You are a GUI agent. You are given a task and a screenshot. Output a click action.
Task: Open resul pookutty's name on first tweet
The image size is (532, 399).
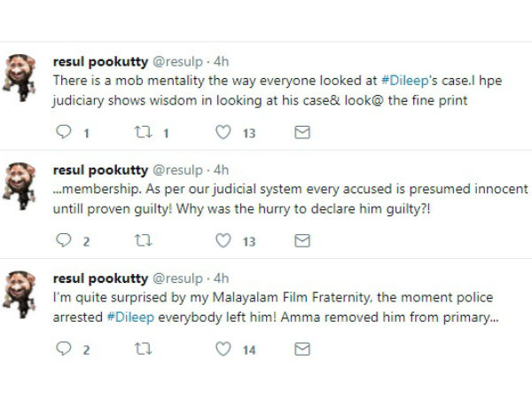[103, 61]
